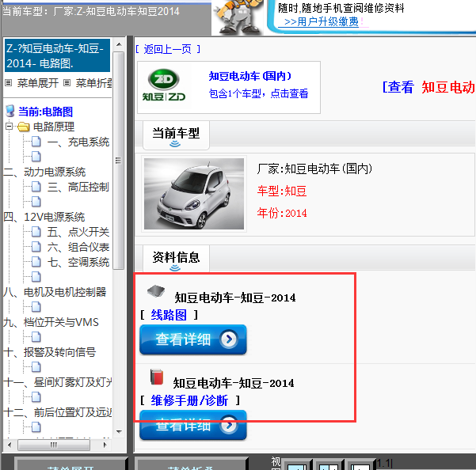This screenshot has height=470, width=476.
Task: Open tree item 十一、昼间灯雾灯
Action: (x=58, y=382)
